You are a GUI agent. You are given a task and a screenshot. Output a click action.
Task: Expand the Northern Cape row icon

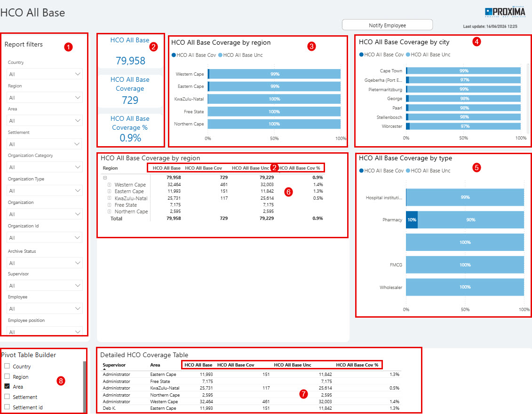pyautogui.click(x=109, y=211)
